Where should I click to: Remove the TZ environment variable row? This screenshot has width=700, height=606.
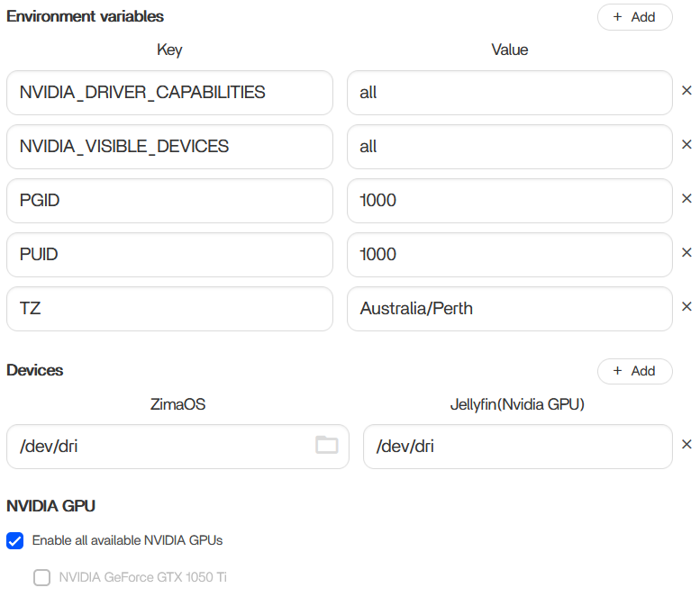[686, 307]
